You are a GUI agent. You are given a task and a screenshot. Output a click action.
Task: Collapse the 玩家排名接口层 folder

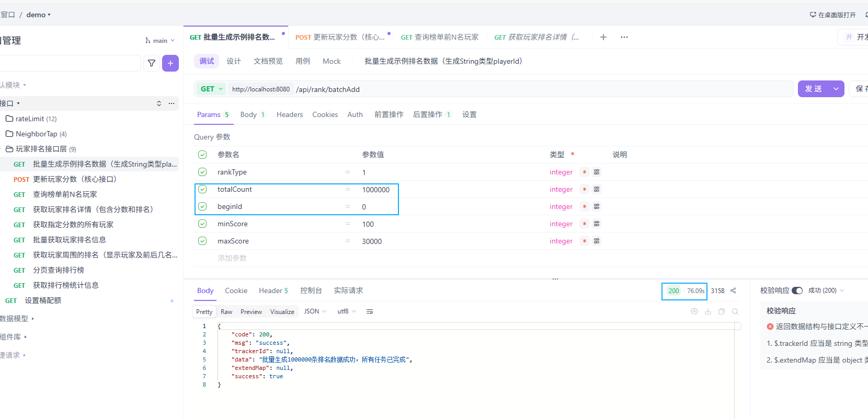click(41, 149)
